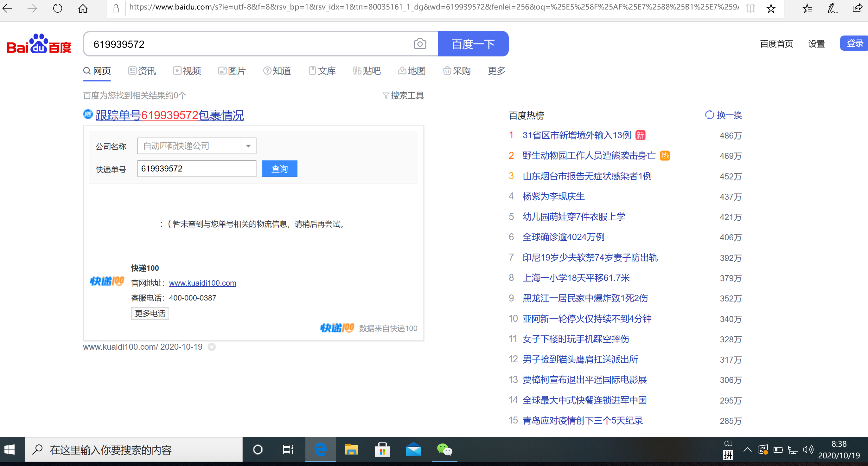
Task: Expand the 自动匹配快递公司 company dropdown
Action: 248,146
